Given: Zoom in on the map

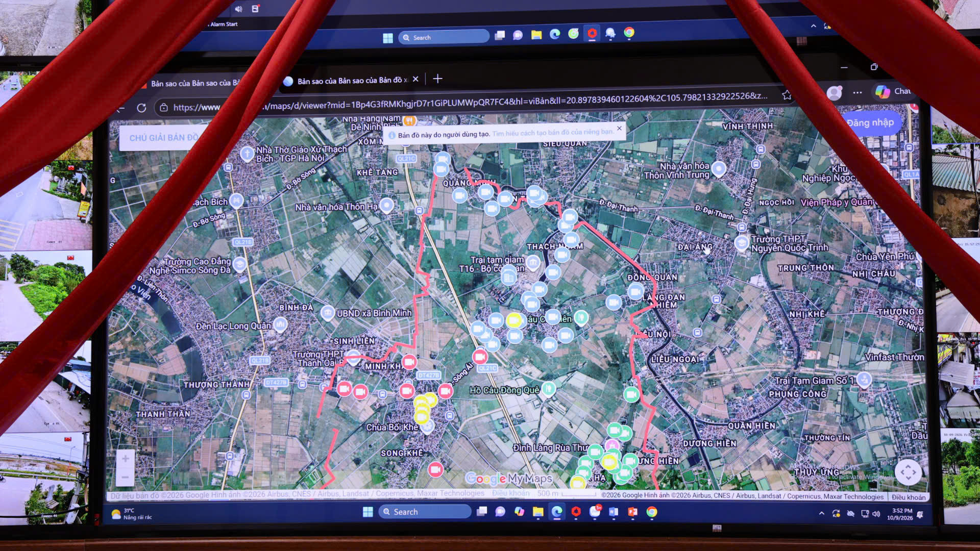Looking at the screenshot, I should click(x=125, y=458).
